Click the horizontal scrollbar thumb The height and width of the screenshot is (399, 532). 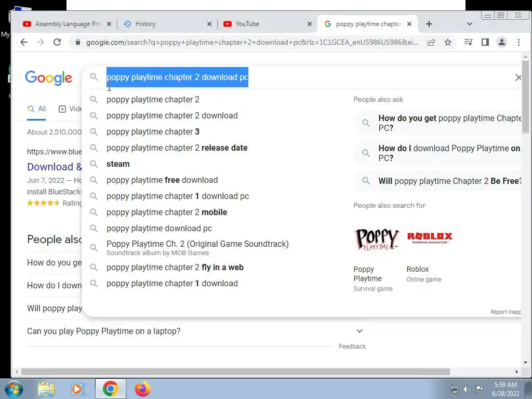pyautogui.click(x=235, y=372)
